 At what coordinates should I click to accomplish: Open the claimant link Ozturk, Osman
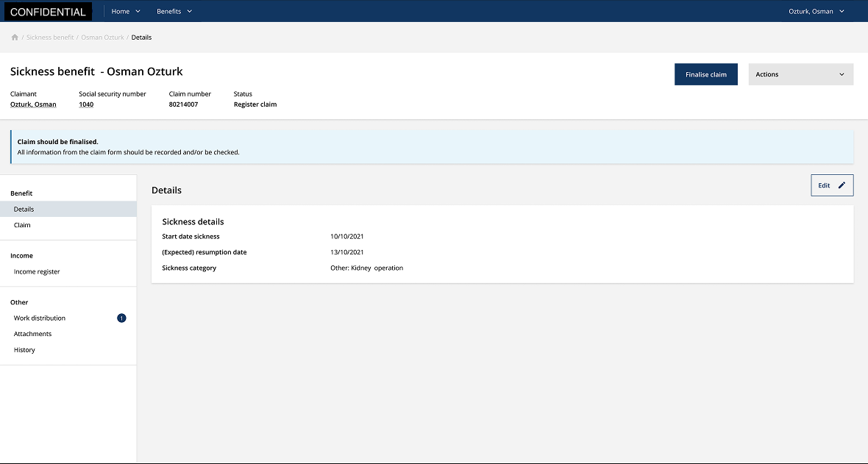[x=33, y=104]
